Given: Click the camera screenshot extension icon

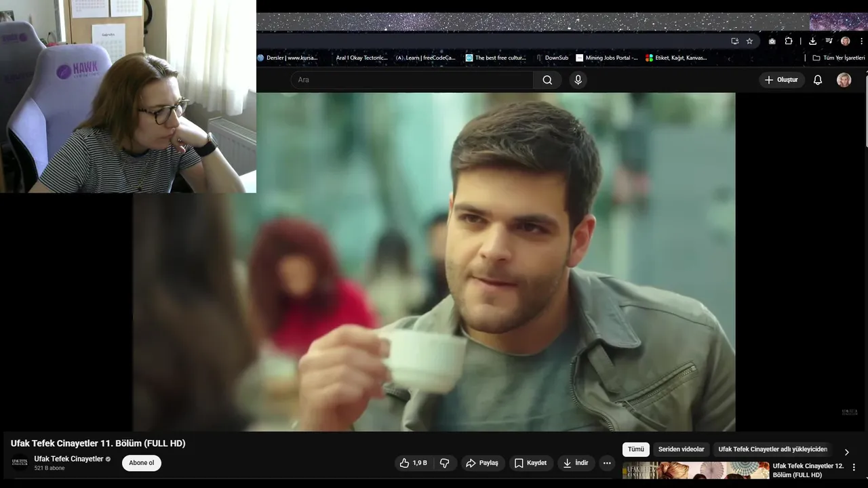Looking at the screenshot, I should point(772,41).
